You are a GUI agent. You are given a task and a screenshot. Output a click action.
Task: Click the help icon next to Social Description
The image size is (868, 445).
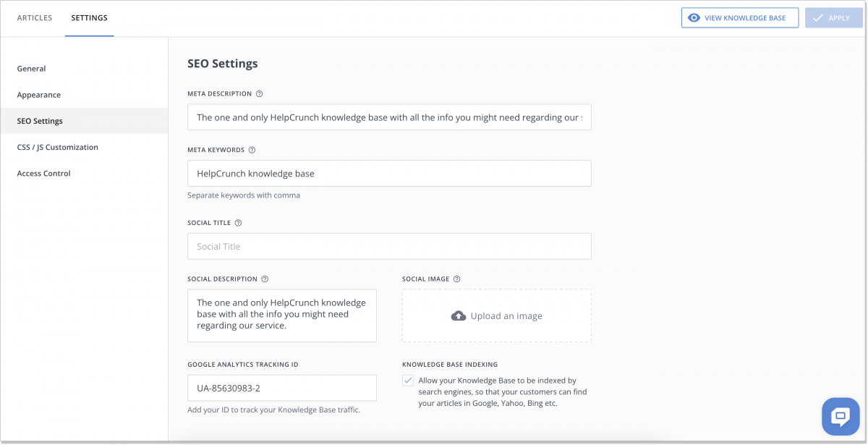click(265, 279)
